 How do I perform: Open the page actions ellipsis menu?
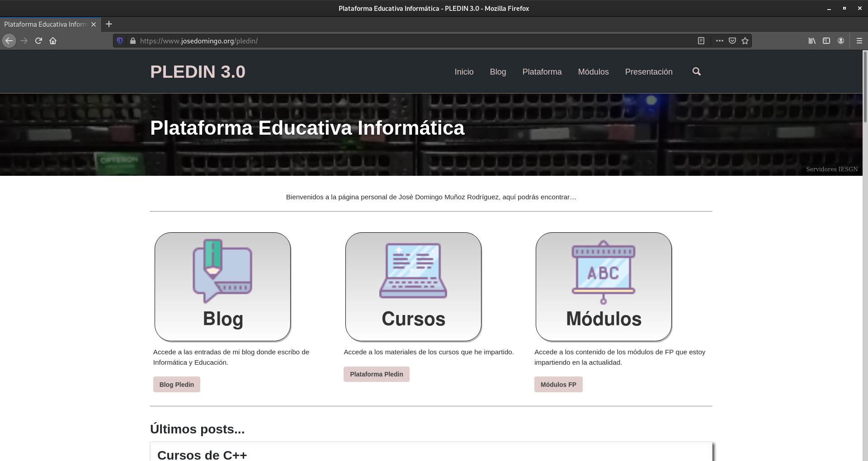pos(720,41)
